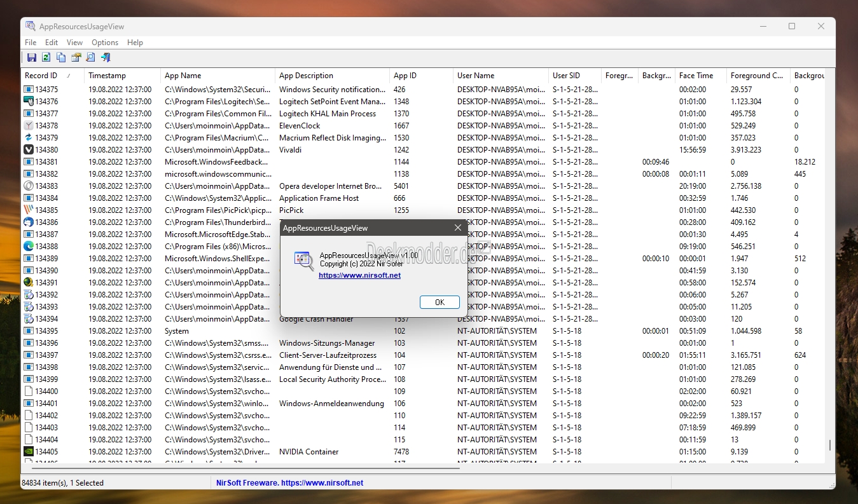Click the Exit door toolbar icon
The image size is (858, 504).
click(106, 58)
